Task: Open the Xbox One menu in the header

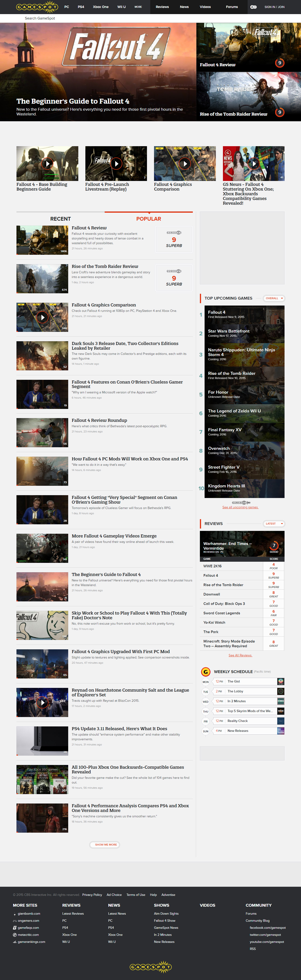Action: coord(101,7)
